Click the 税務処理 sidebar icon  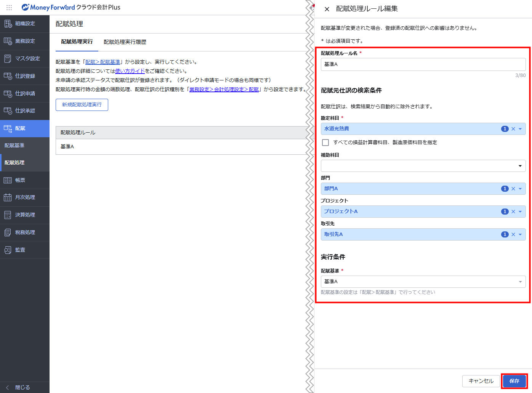coord(8,233)
